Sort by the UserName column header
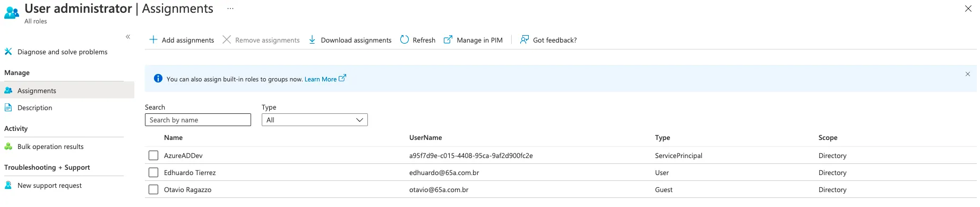 (426, 138)
